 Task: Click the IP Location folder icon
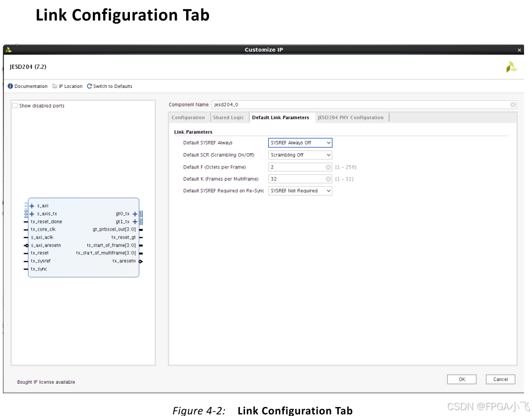pos(55,86)
